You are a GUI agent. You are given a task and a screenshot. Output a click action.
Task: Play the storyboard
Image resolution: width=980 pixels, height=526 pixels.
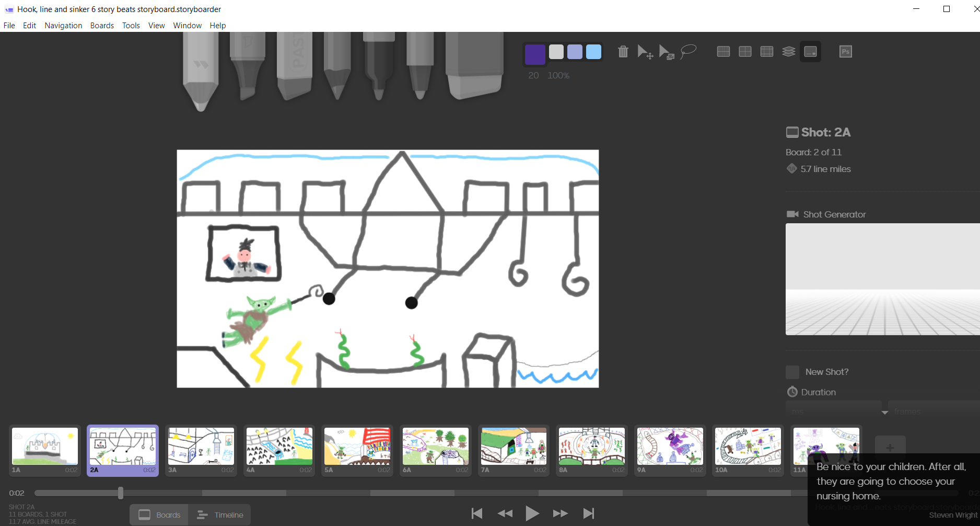click(532, 513)
